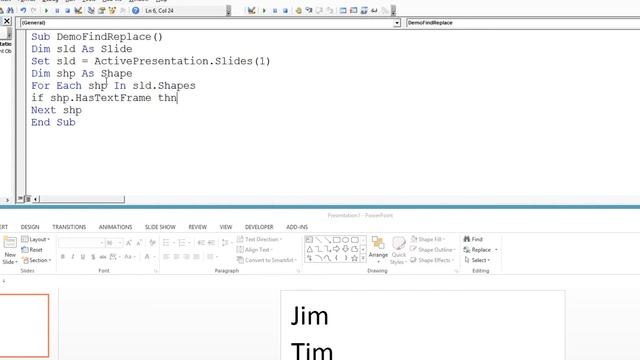This screenshot has width=640, height=360.
Task: Click Replace in the Editing group
Action: click(478, 249)
